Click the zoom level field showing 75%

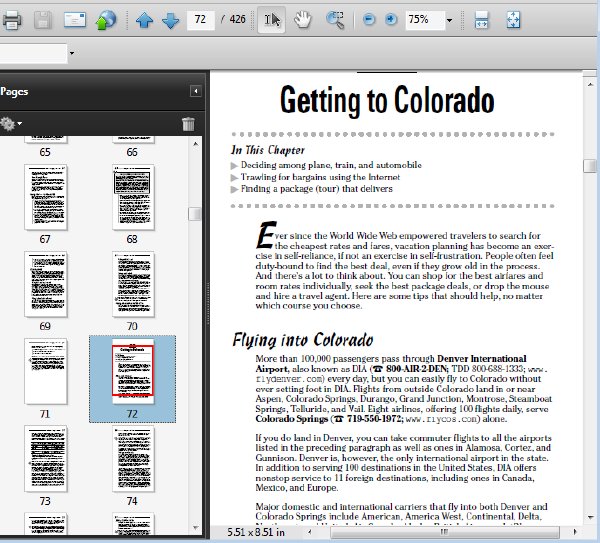coord(425,20)
